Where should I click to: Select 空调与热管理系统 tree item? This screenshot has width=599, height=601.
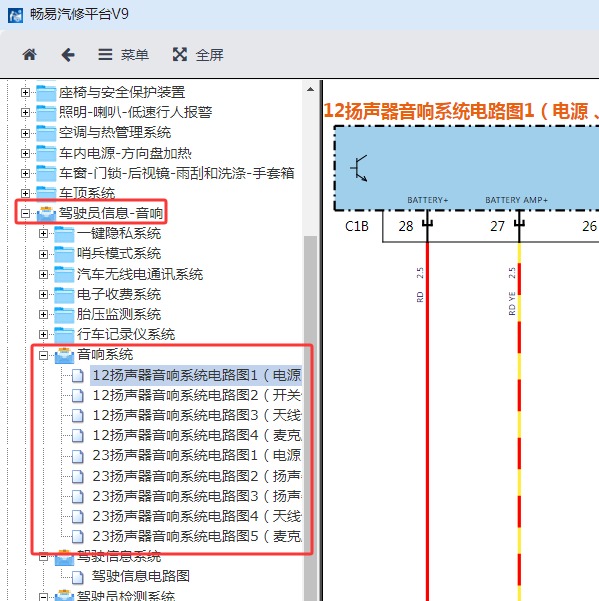pyautogui.click(x=115, y=133)
